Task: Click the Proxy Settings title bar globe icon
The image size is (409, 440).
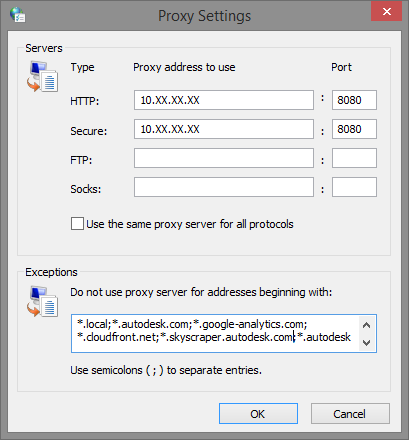Action: click(17, 15)
